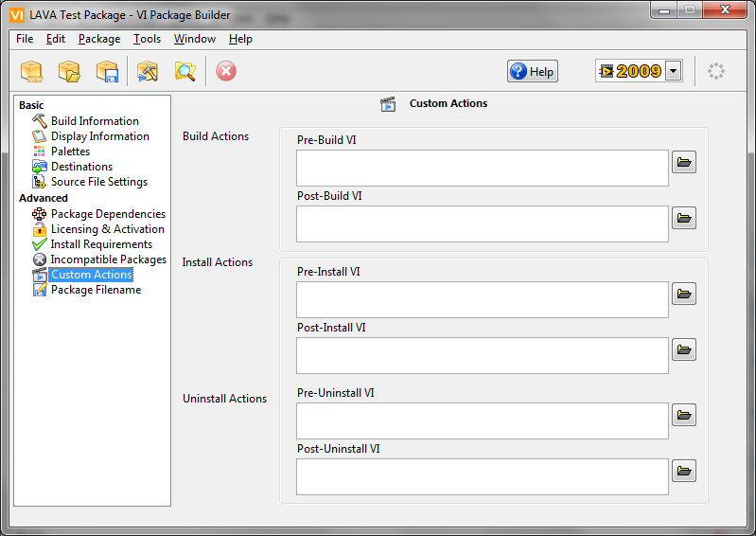Select Licensing & Activation in the tree
756x536 pixels.
108,229
